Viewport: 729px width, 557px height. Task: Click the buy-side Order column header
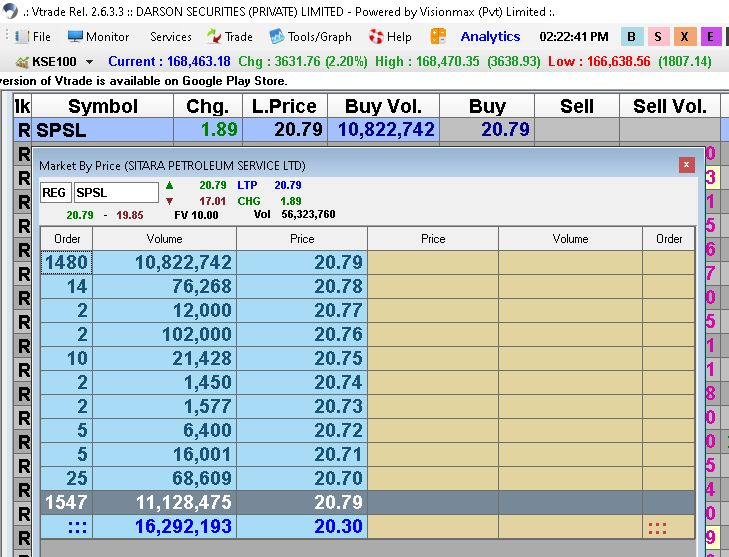coord(67,239)
